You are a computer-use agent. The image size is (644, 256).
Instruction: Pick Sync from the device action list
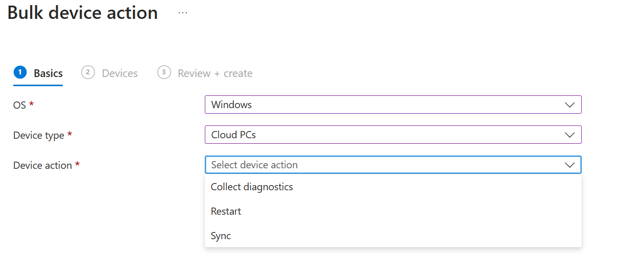(x=221, y=236)
